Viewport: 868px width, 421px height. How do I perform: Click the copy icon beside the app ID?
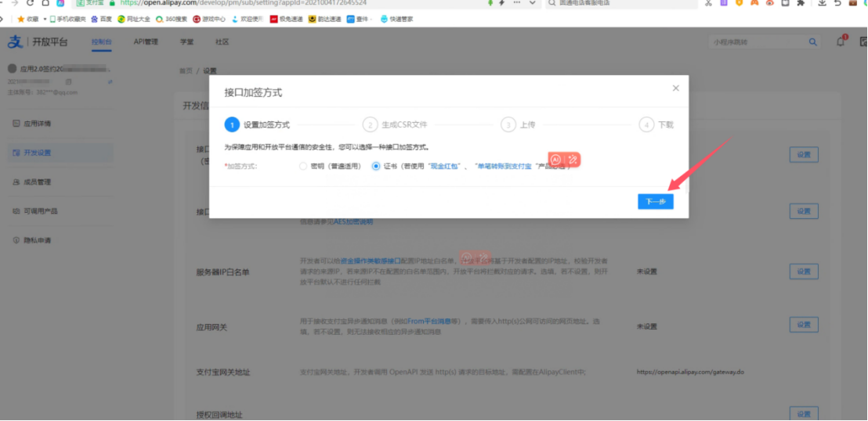68,82
